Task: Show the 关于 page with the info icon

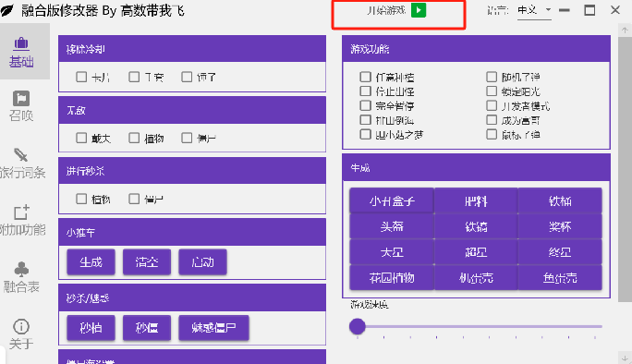Action: pos(21,334)
